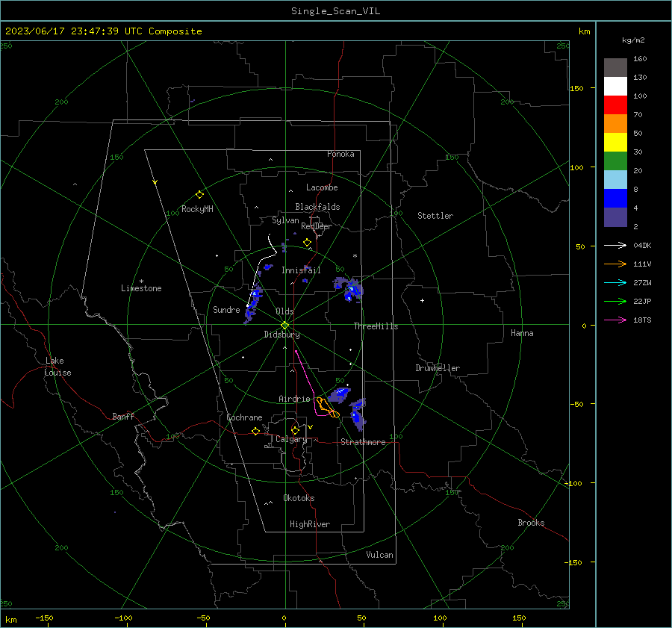Pick the green 20-30 swatch in the color scale
Image resolution: width=672 pixels, height=628 pixels.
pos(615,161)
